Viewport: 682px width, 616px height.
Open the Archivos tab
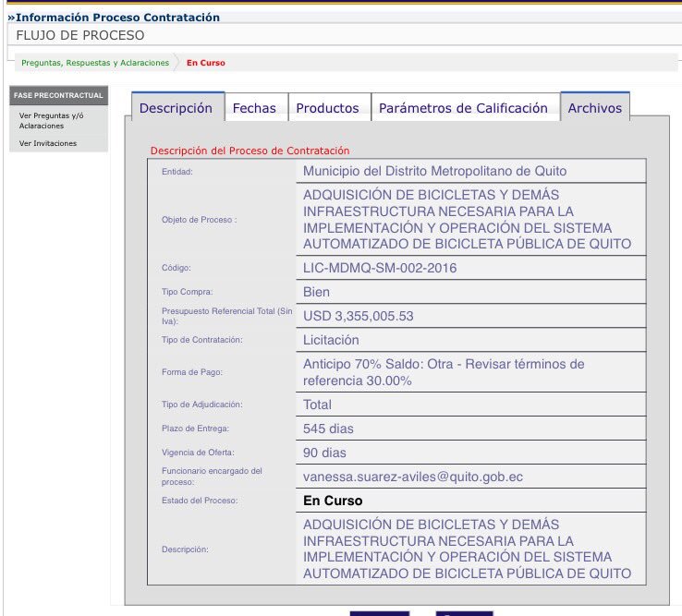pos(595,107)
